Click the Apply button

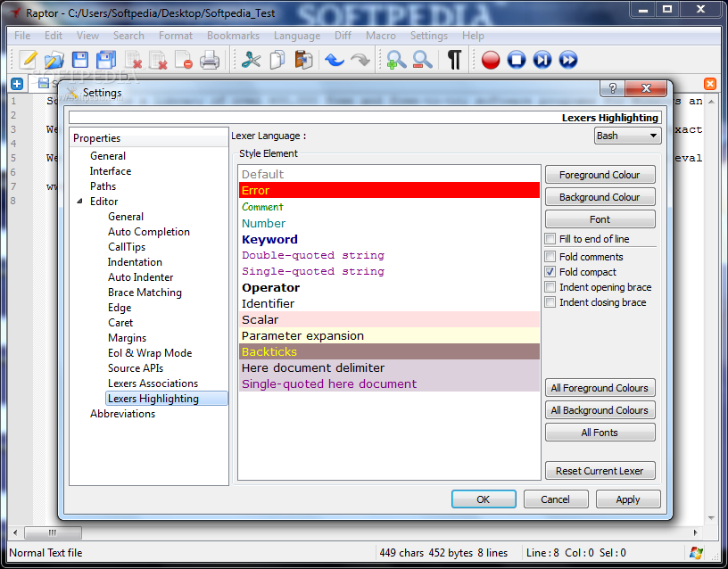tap(628, 499)
